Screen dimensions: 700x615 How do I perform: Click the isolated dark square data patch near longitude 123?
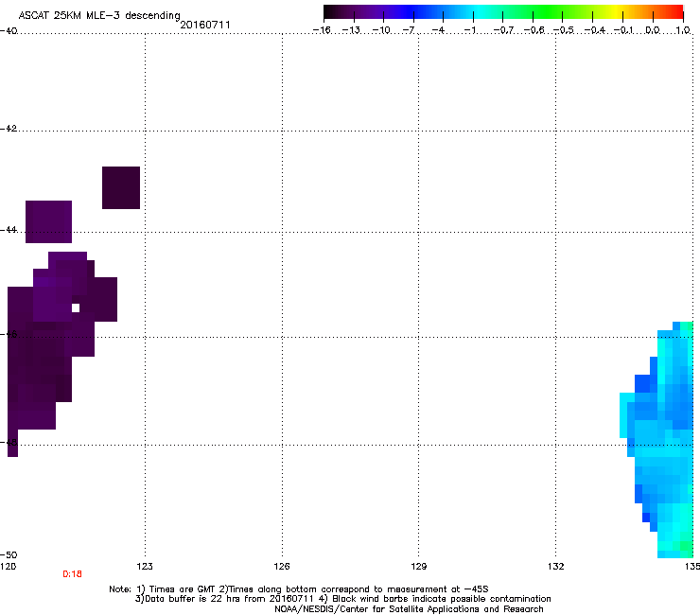point(121,187)
